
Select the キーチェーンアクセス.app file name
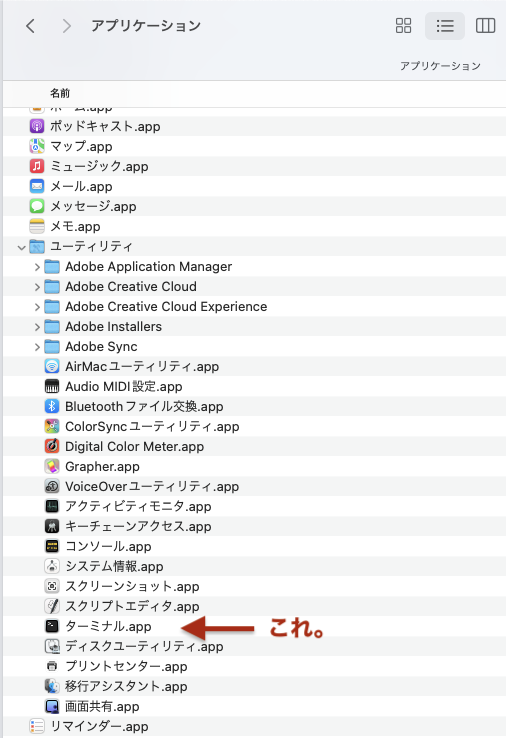[138, 526]
